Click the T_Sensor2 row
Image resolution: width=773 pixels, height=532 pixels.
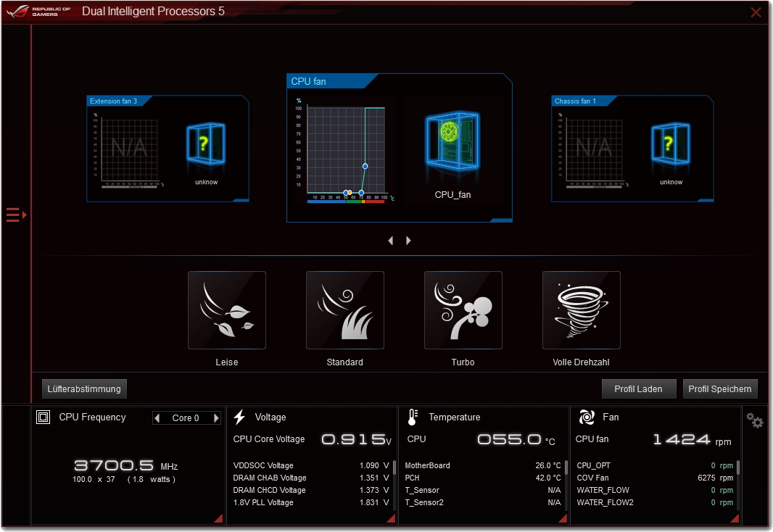pos(483,502)
